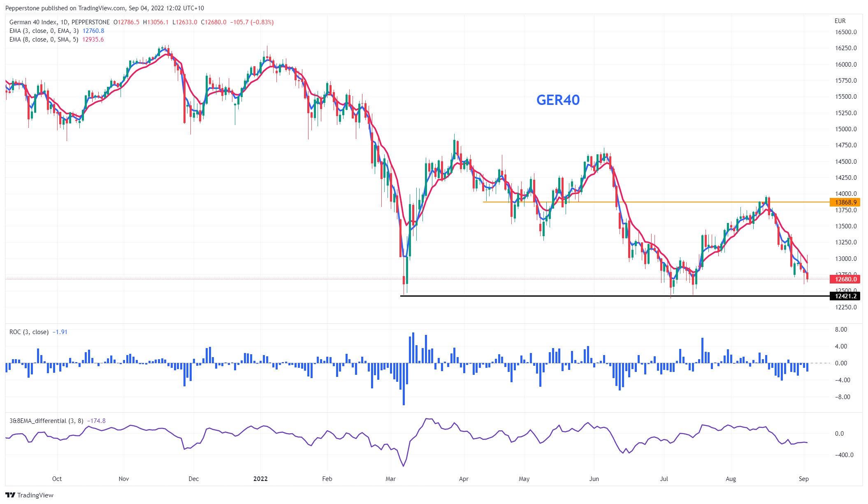This screenshot has width=868, height=504.
Task: Click the ROC value −1.91
Action: (60, 332)
